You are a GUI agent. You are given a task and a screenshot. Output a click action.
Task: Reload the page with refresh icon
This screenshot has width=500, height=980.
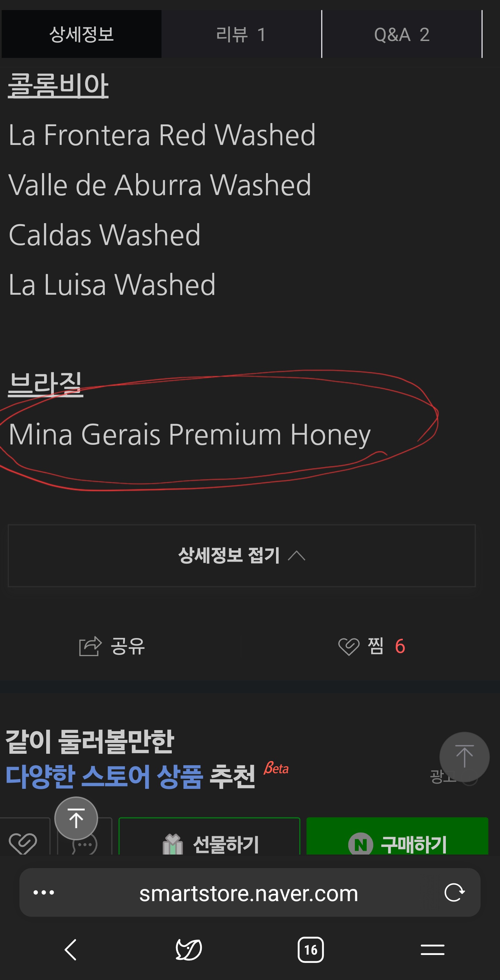[x=455, y=892]
